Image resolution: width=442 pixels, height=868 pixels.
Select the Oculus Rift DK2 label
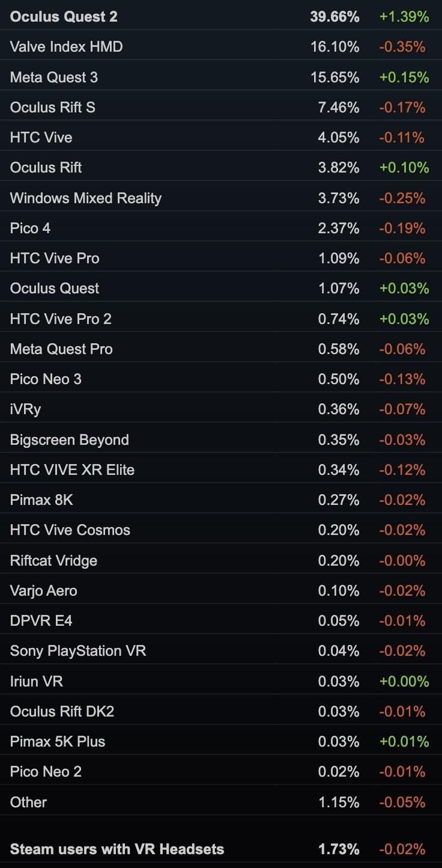(62, 712)
